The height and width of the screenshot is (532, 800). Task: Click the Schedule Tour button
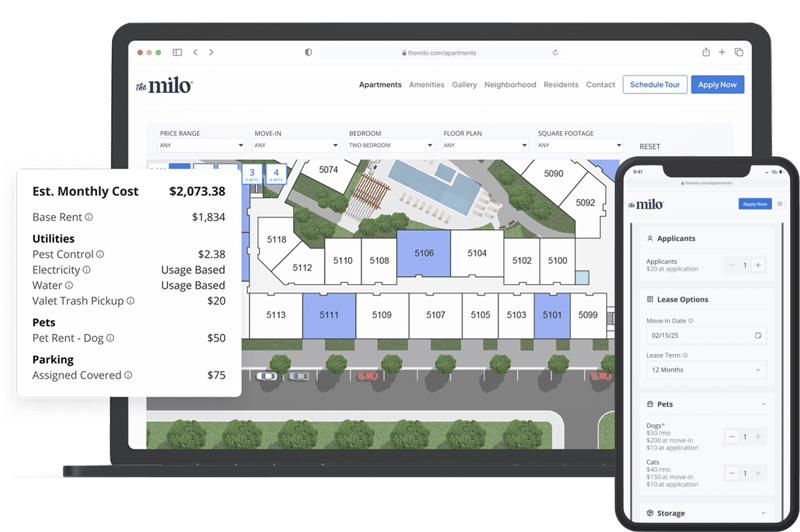[653, 85]
